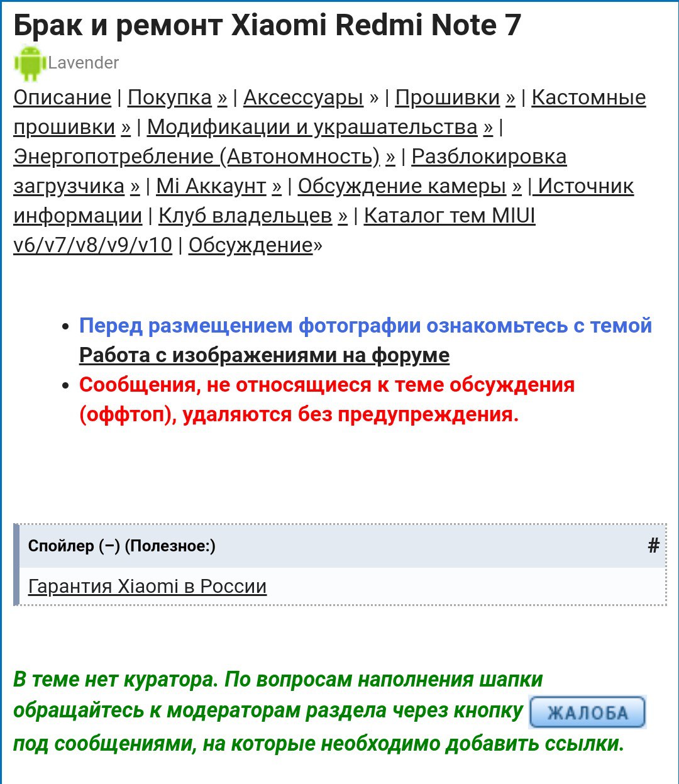This screenshot has width=679, height=784.
Task: Click the page title Брак и ремонт Xiaomi Redmi Note 7
Action: click(267, 25)
